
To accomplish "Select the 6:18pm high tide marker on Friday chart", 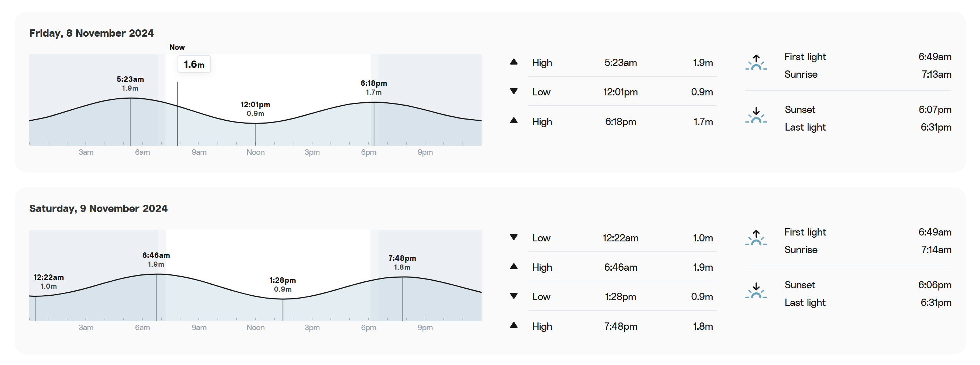I will point(374,87).
